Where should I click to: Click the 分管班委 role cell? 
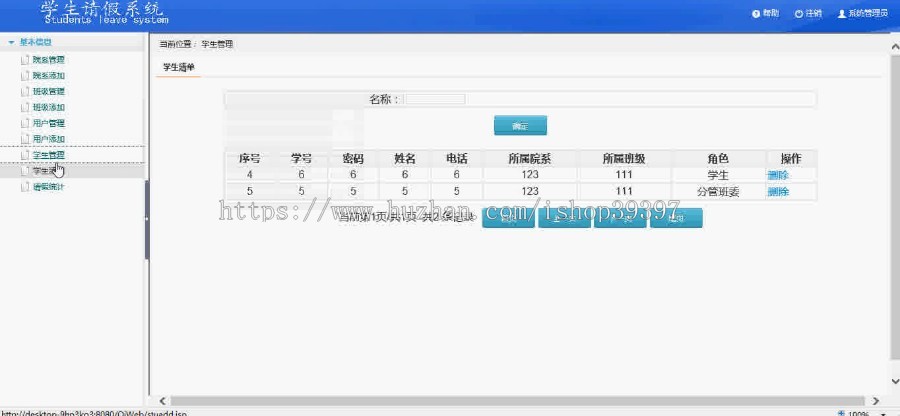(718, 192)
